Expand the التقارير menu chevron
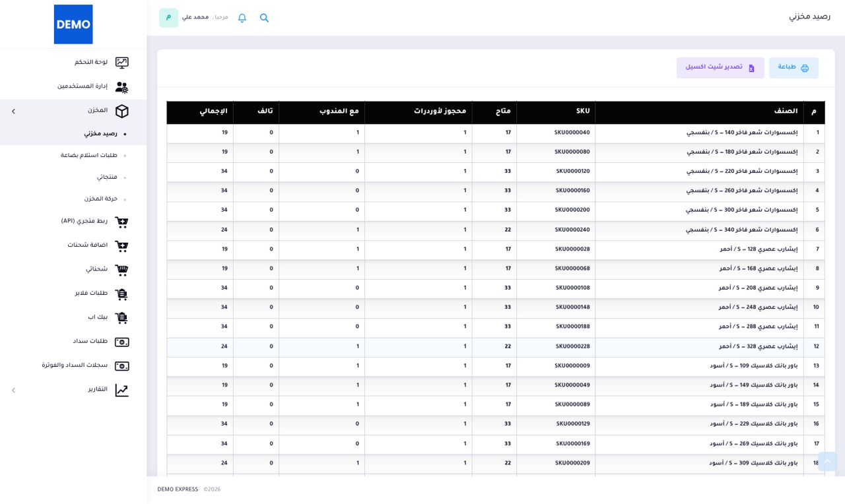The width and height of the screenshot is (845, 504). pos(13,391)
